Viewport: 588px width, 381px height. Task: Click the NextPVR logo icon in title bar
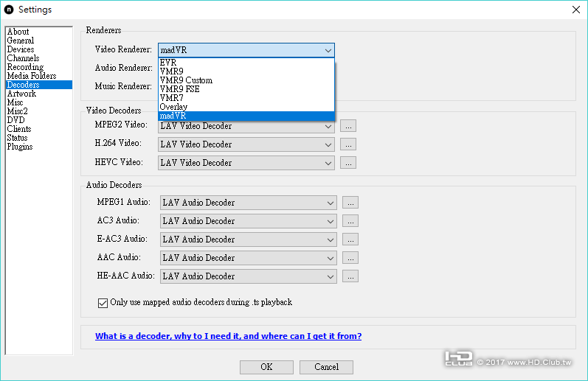click(9, 10)
